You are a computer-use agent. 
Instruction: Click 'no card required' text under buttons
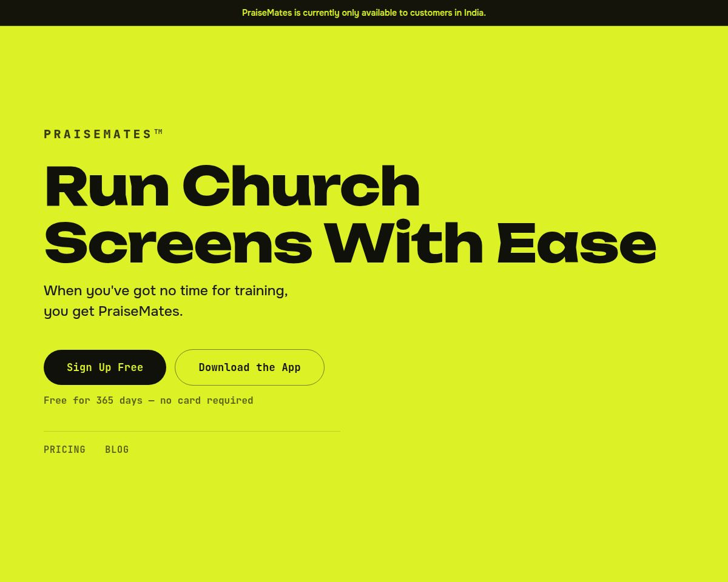tap(207, 400)
